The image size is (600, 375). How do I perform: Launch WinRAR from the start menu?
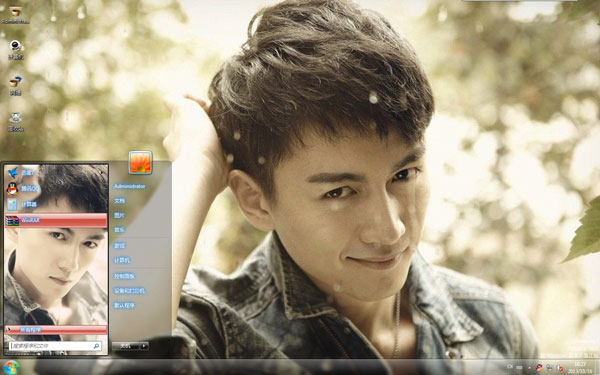pos(55,220)
